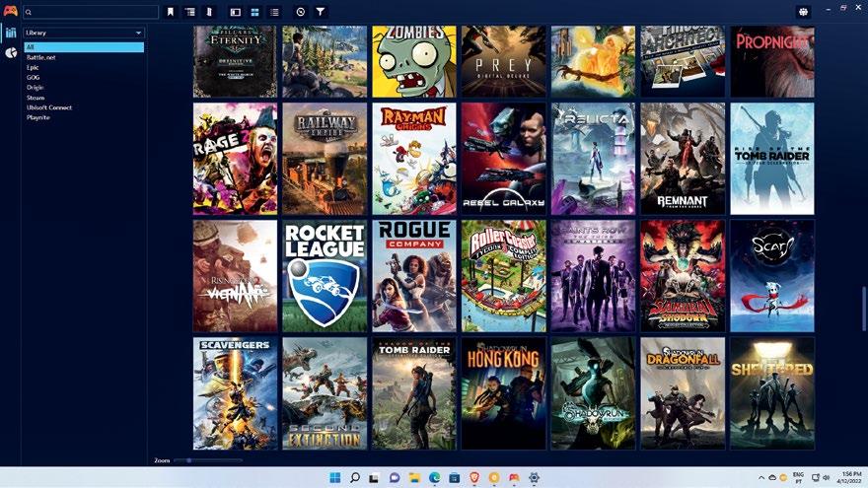This screenshot has width=868, height=488.
Task: Open File Explorer from taskbar
Action: coord(414,477)
